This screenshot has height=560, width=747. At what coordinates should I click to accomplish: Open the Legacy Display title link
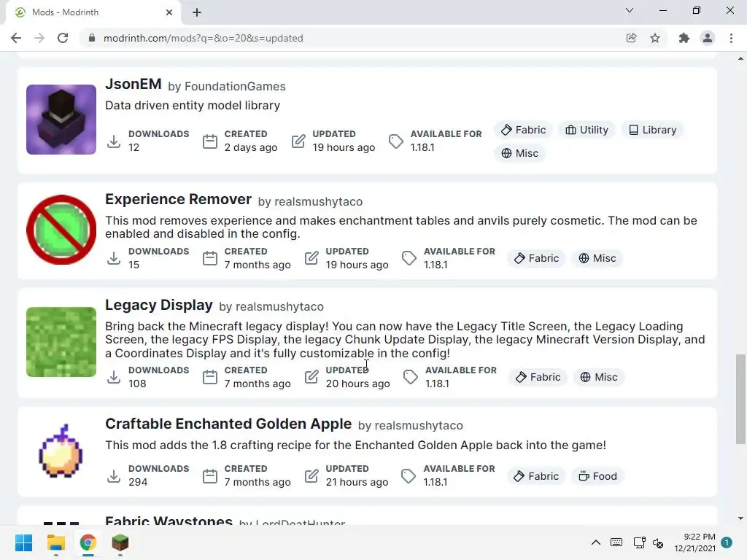pos(158,305)
